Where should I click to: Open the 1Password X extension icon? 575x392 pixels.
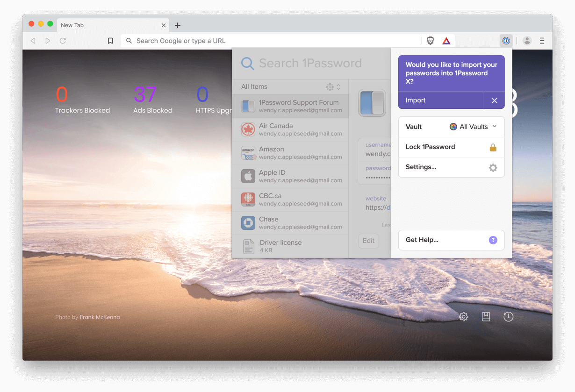pyautogui.click(x=506, y=41)
